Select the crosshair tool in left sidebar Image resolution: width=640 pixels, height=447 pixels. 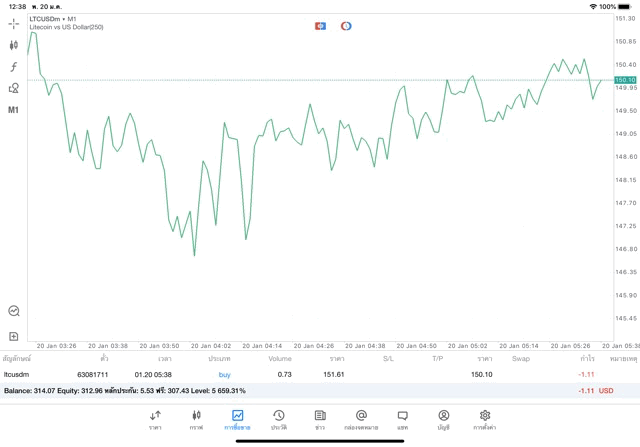pos(14,23)
